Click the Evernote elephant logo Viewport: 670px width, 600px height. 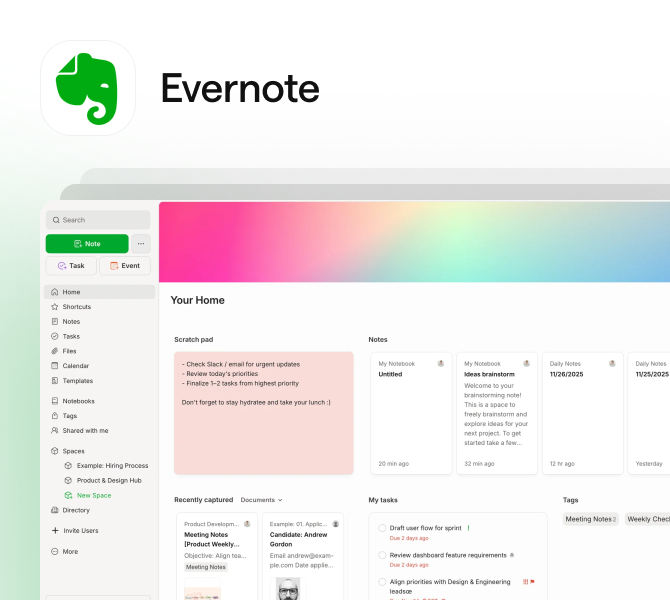tap(88, 88)
